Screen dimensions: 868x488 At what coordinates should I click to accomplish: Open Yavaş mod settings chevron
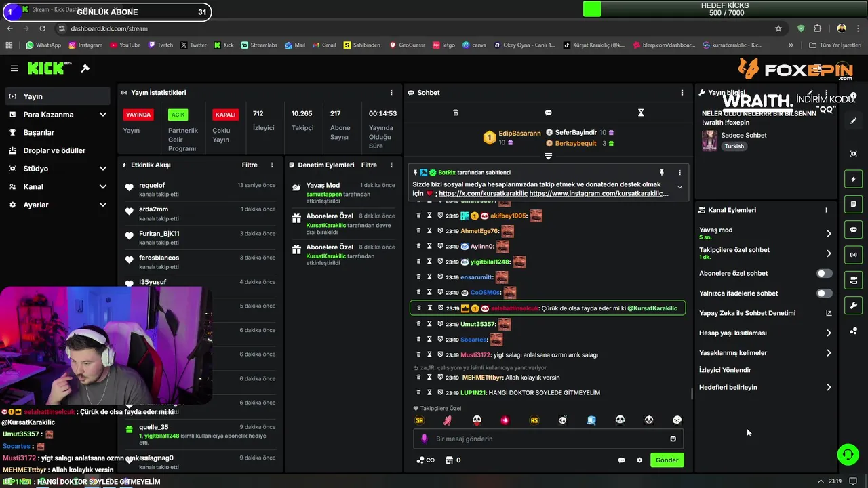(829, 234)
